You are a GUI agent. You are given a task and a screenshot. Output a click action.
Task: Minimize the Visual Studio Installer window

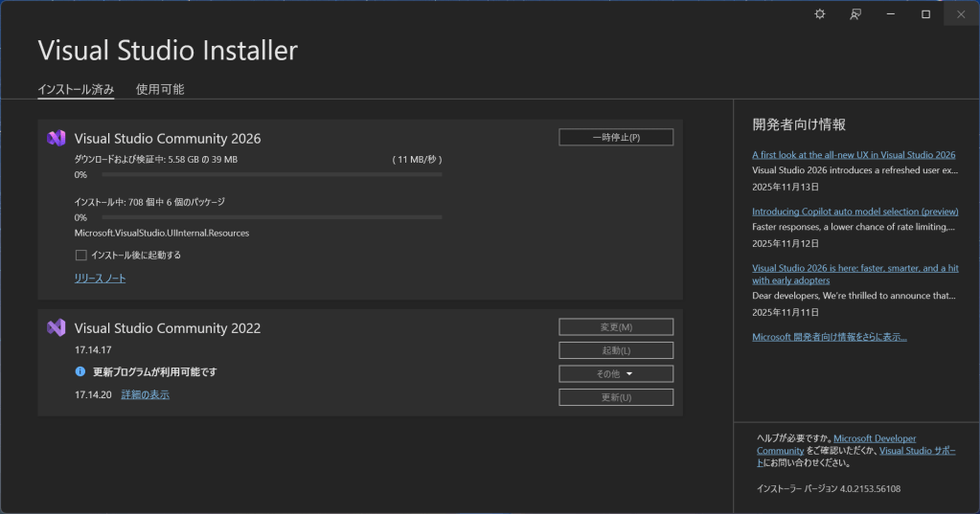(x=891, y=14)
